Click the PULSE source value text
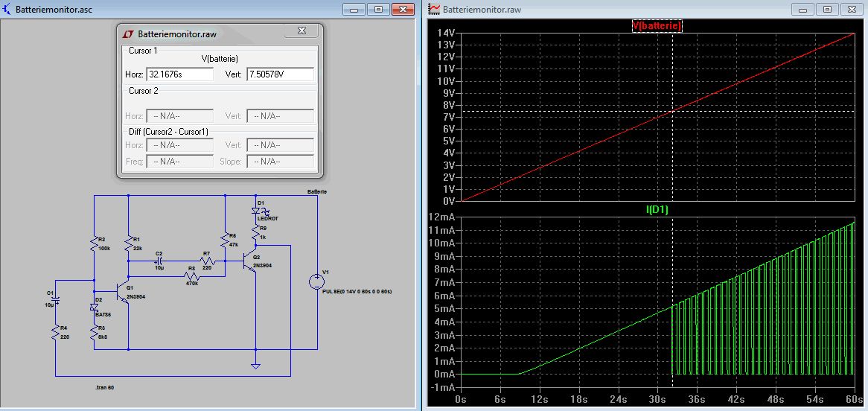 [x=359, y=291]
